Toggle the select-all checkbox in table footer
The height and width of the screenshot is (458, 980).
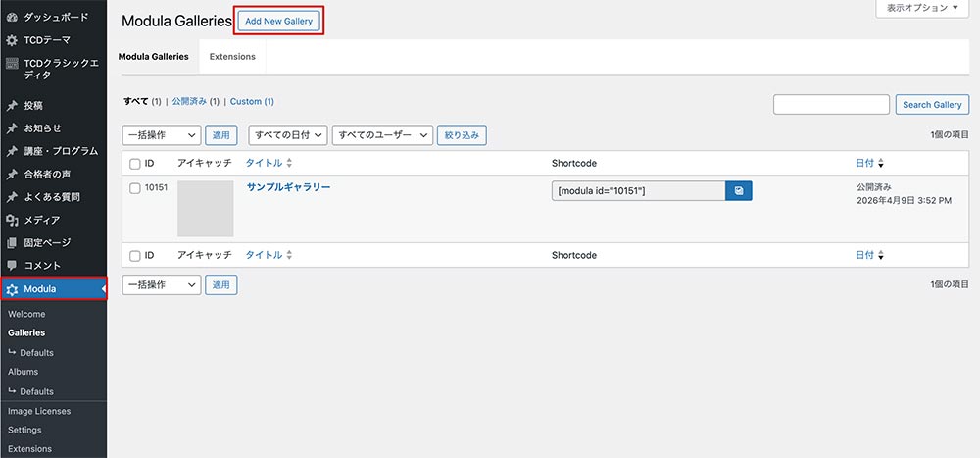tap(135, 255)
